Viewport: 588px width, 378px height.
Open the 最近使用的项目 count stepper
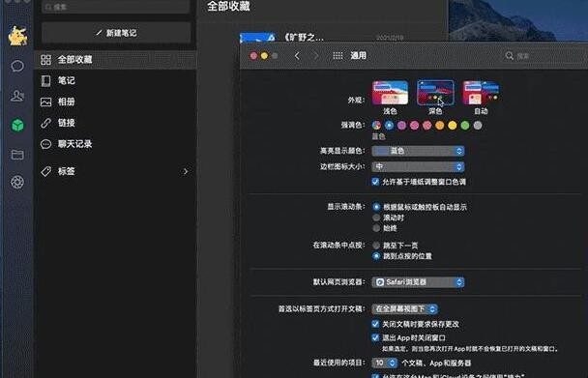[x=384, y=363]
